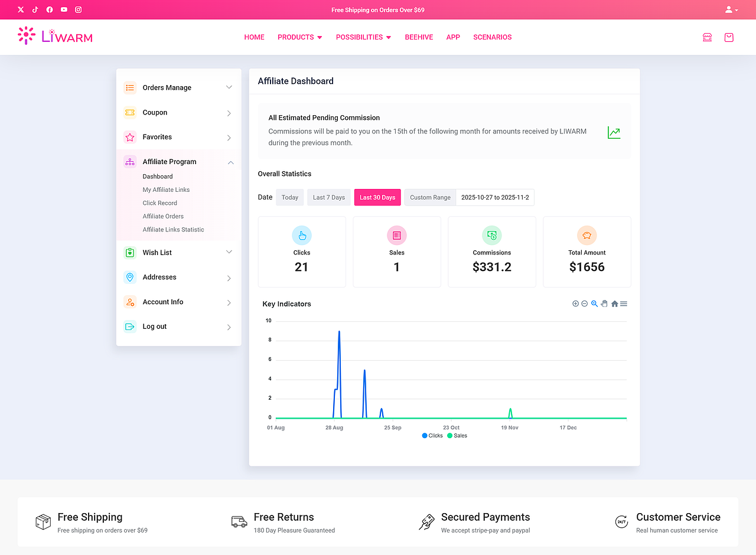Viewport: 756px width, 555px height.
Task: Filter statistics by Last 7 Days
Action: click(x=329, y=197)
